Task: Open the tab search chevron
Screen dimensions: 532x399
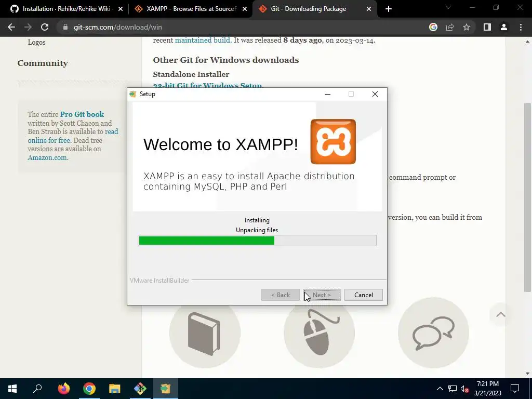Action: point(448,7)
